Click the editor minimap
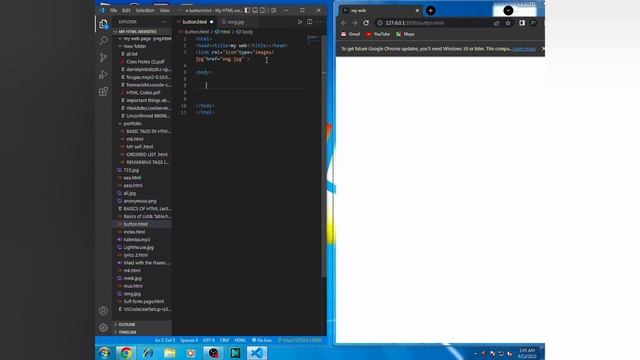 [x=313, y=40]
